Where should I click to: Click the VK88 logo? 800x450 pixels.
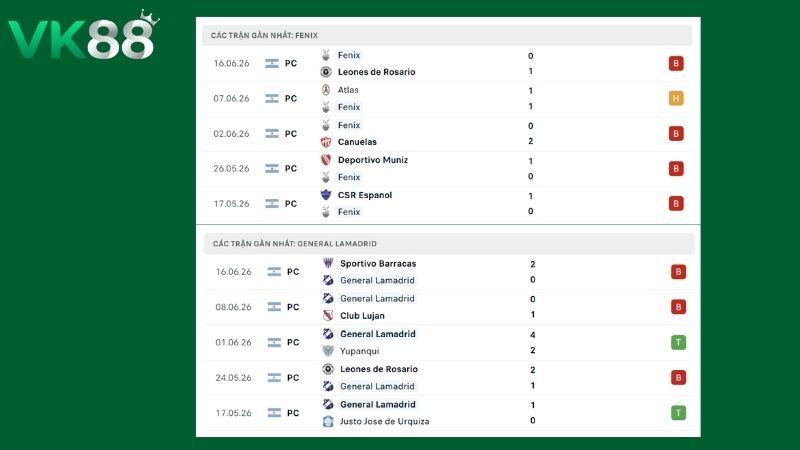pyautogui.click(x=84, y=36)
